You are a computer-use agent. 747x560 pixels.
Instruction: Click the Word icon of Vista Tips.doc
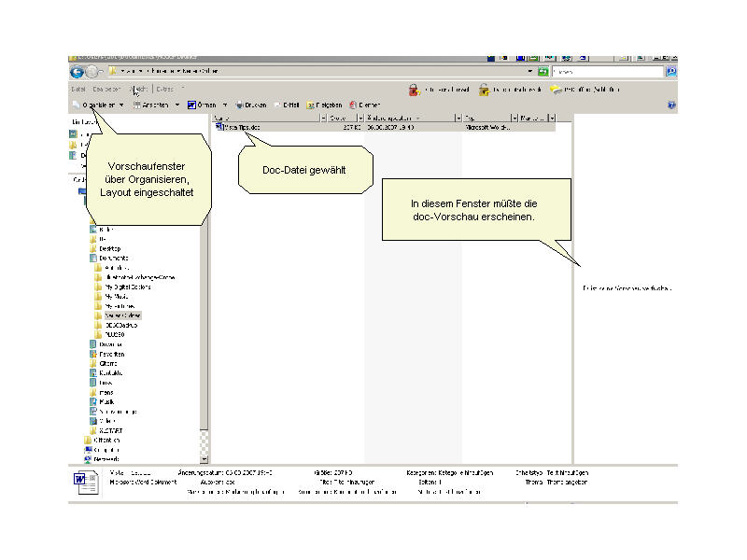coord(219,127)
